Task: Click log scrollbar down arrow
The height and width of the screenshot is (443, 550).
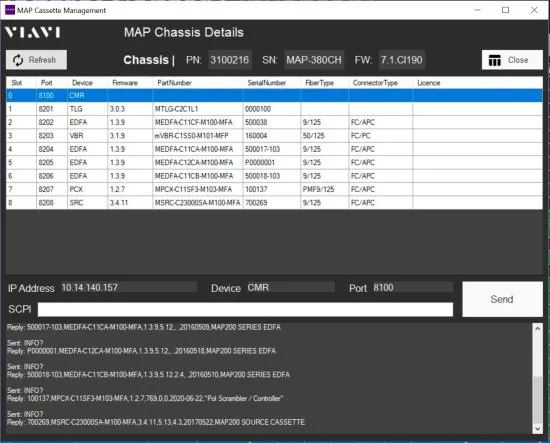Action: (537, 428)
